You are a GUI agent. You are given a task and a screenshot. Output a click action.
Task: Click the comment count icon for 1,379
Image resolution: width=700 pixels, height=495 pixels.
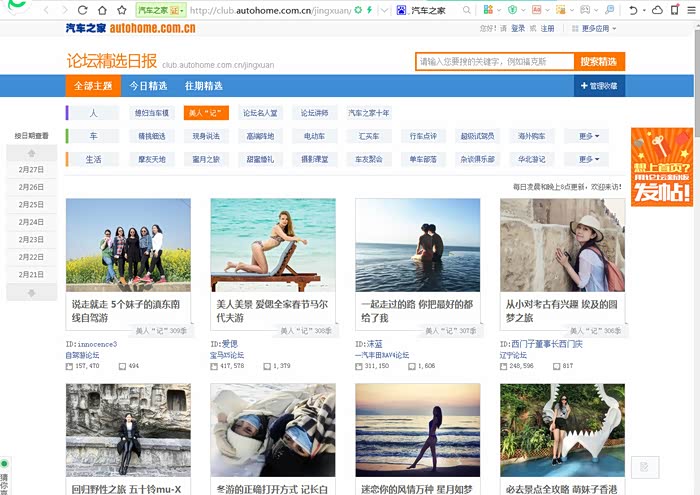[x=267, y=366]
